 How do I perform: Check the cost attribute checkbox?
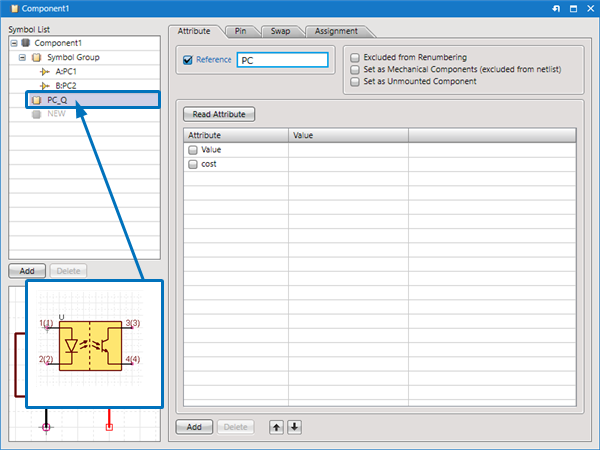tap(193, 165)
